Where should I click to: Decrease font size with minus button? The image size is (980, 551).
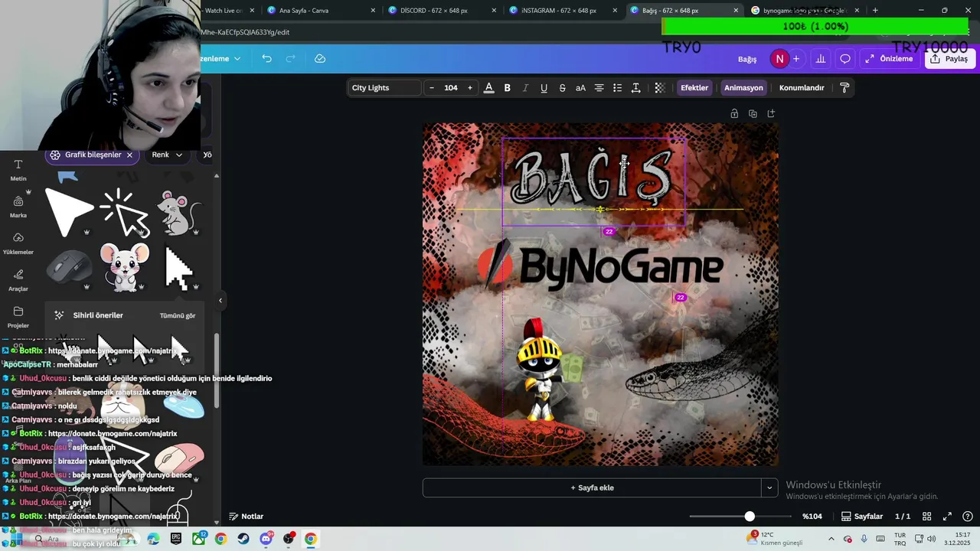coord(431,88)
